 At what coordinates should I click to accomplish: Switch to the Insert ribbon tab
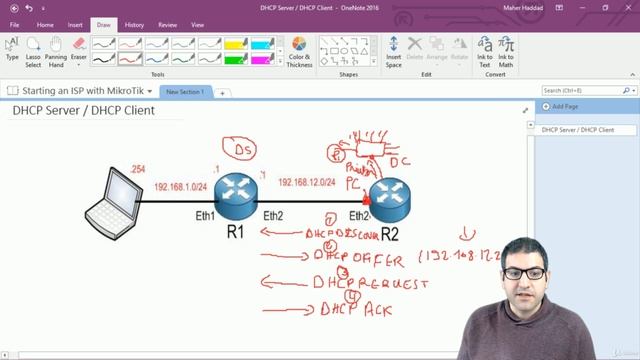[x=75, y=25]
